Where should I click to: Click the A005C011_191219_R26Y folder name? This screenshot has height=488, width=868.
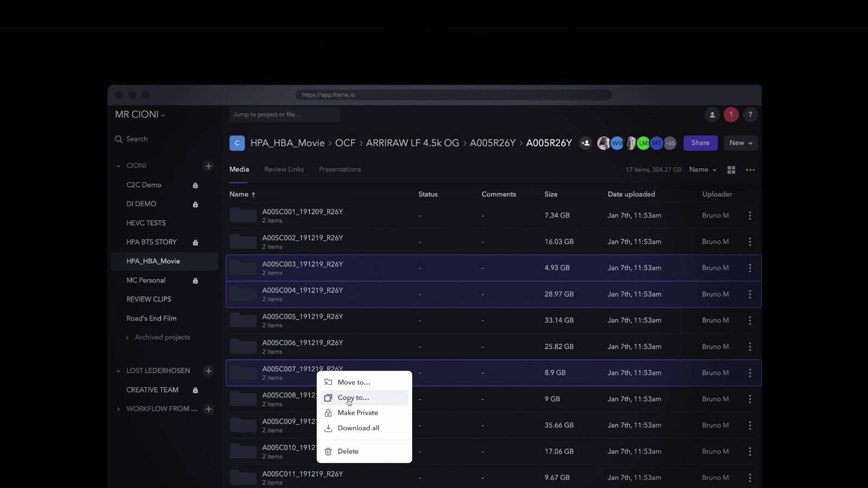303,474
